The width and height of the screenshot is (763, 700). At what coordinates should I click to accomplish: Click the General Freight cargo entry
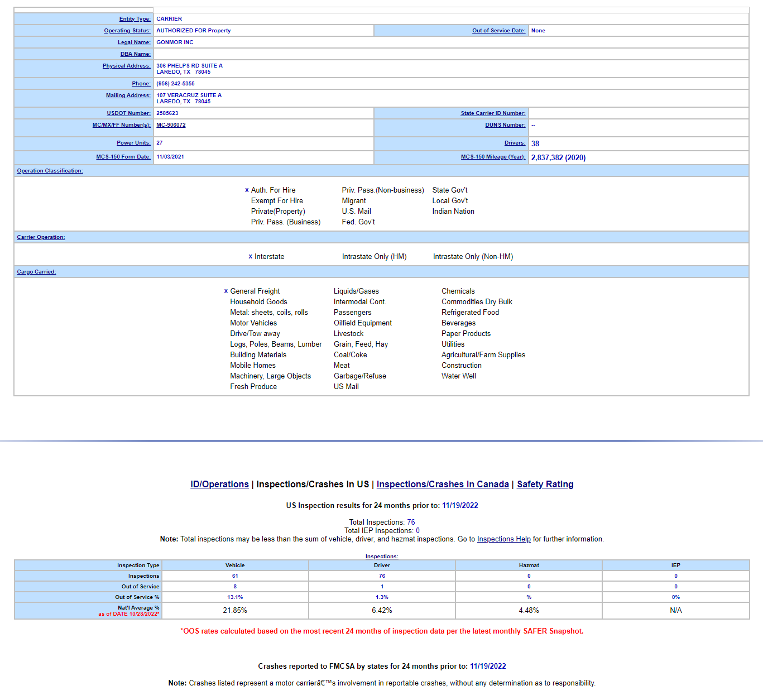pyautogui.click(x=255, y=291)
